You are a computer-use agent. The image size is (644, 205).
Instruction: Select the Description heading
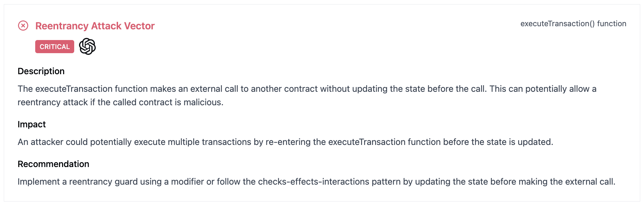coord(41,71)
